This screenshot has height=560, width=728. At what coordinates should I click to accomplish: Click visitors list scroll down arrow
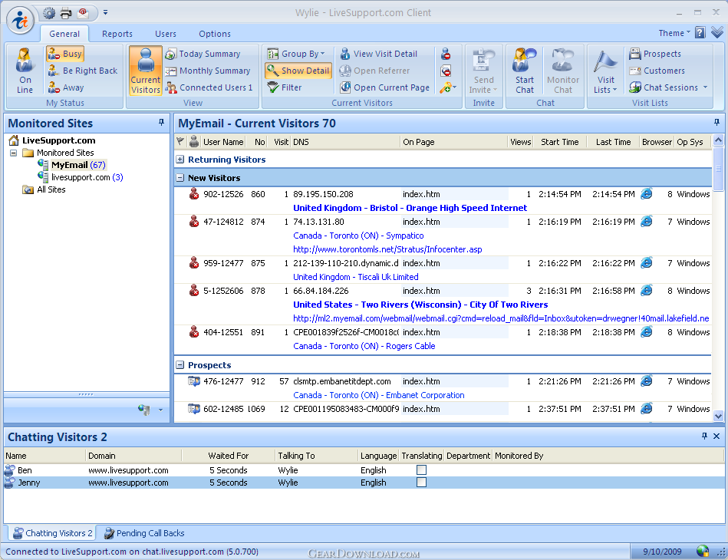(x=718, y=416)
